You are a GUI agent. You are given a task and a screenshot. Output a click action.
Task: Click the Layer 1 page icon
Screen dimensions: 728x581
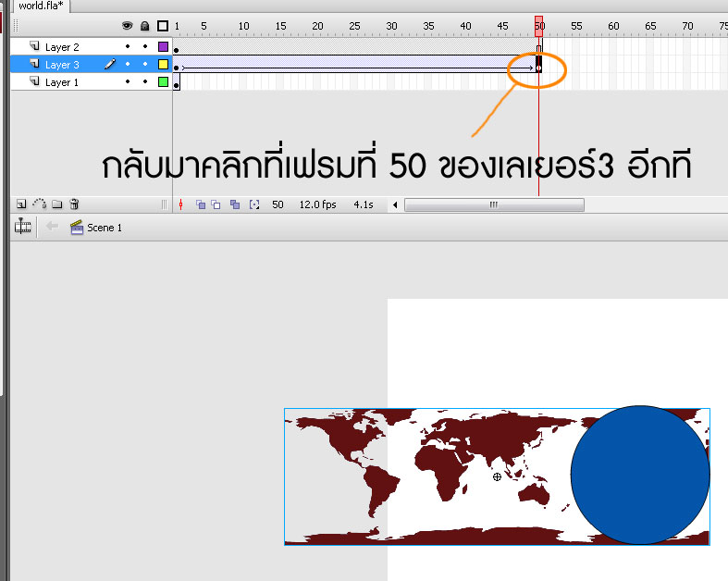[x=34, y=80]
